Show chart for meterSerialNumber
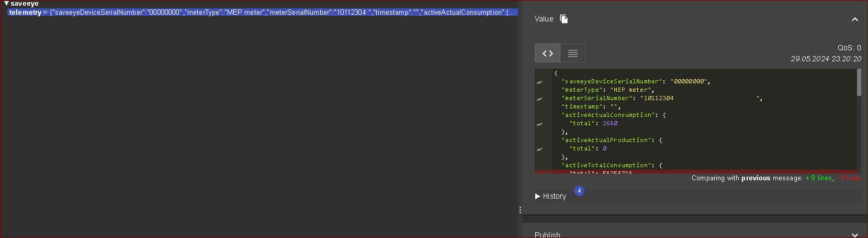The width and height of the screenshot is (868, 238). click(x=539, y=99)
